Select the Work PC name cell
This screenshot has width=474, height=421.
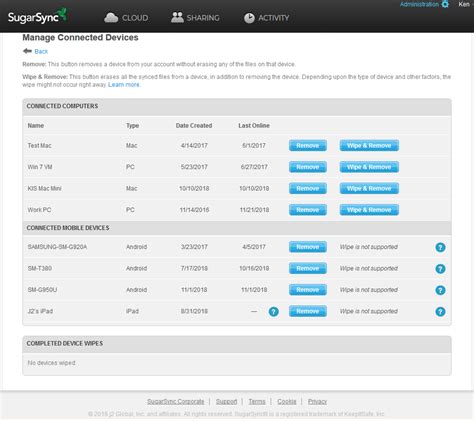39,210
